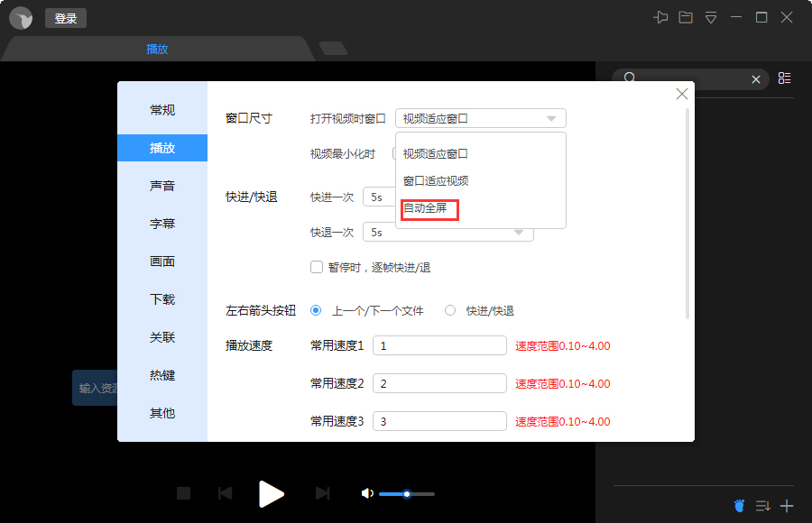Click the 常用速度1 input field
Screen dimensions: 812x523
pyautogui.click(x=439, y=345)
